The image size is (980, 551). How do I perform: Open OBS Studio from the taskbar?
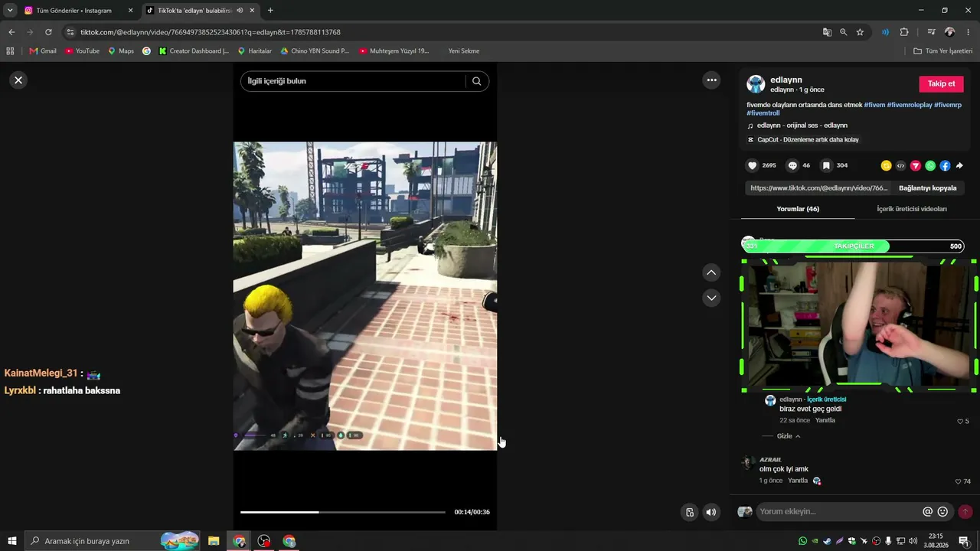(x=264, y=541)
